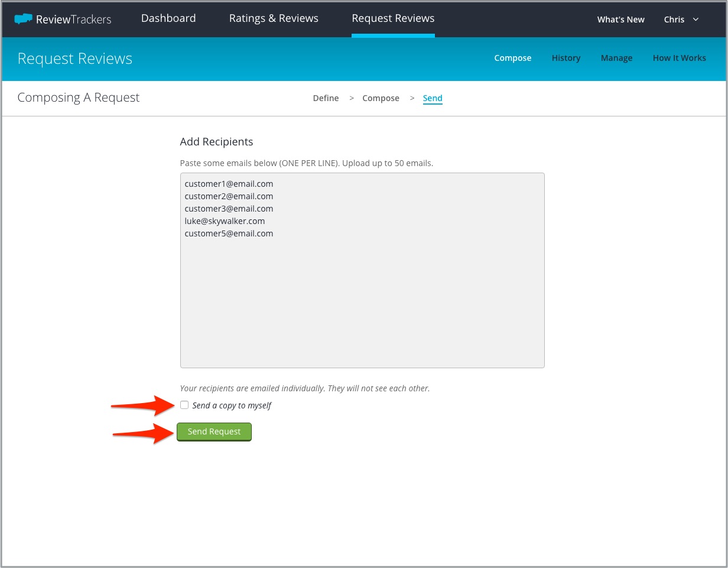The image size is (728, 568).
Task: Switch to the Compose subnav item
Action: [x=513, y=58]
